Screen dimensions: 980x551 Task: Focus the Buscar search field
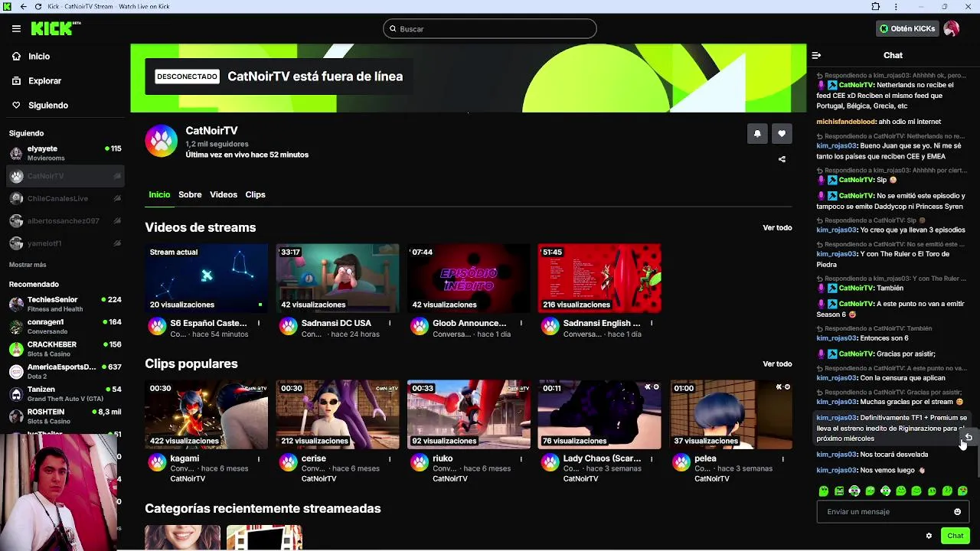pyautogui.click(x=490, y=28)
